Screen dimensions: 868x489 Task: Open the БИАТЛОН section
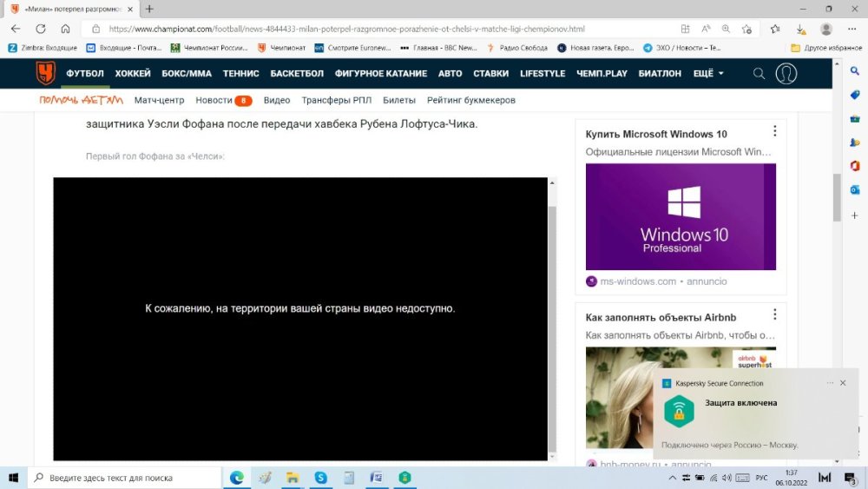660,73
